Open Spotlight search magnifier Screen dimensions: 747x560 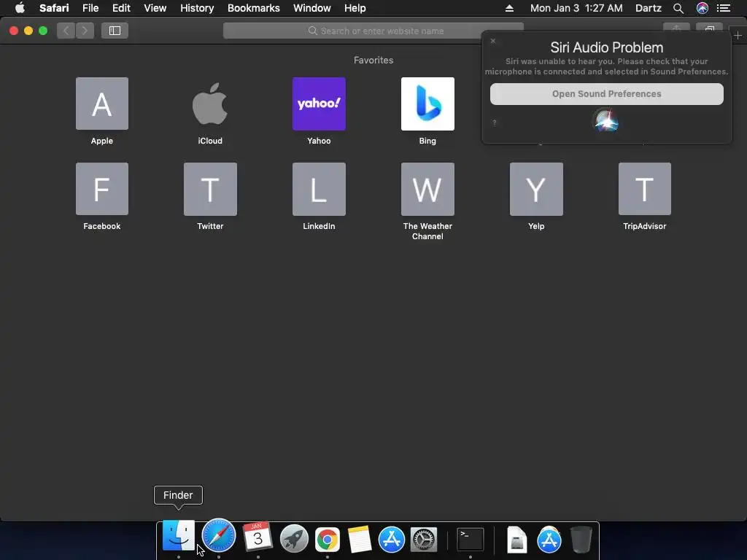coord(678,8)
